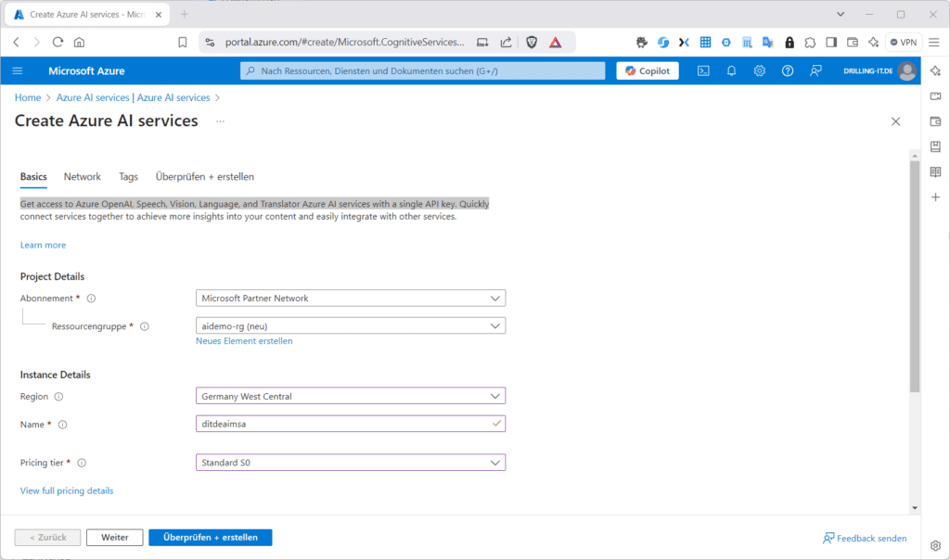Open the browser wallet icon

[x=853, y=42]
